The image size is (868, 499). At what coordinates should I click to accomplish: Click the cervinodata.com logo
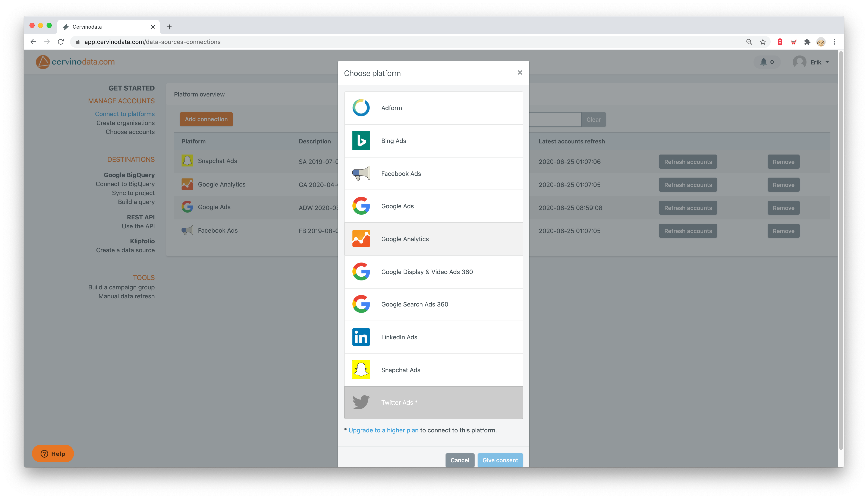(75, 62)
